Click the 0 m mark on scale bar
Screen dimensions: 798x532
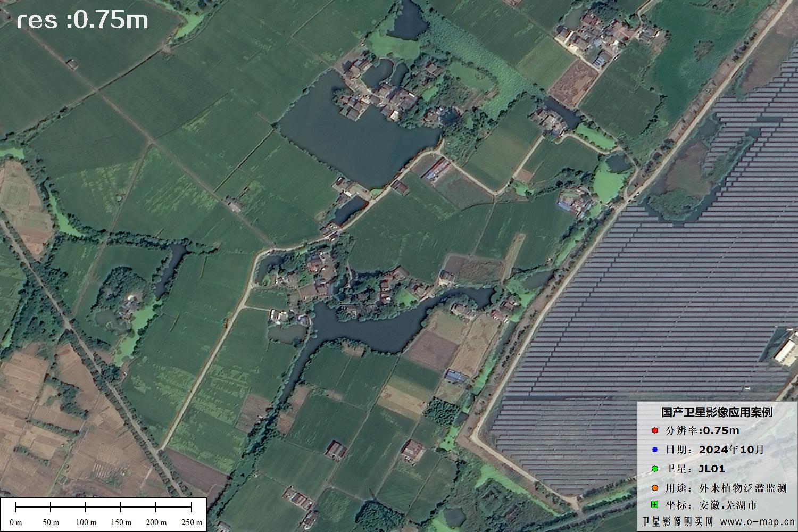click(16, 522)
